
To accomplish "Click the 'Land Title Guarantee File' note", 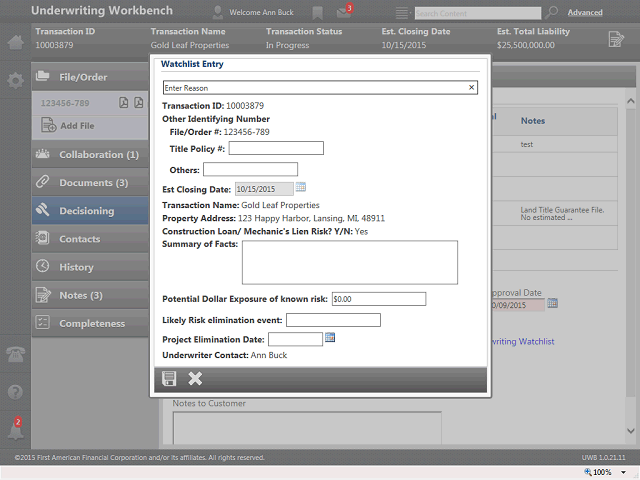I will pos(562,213).
